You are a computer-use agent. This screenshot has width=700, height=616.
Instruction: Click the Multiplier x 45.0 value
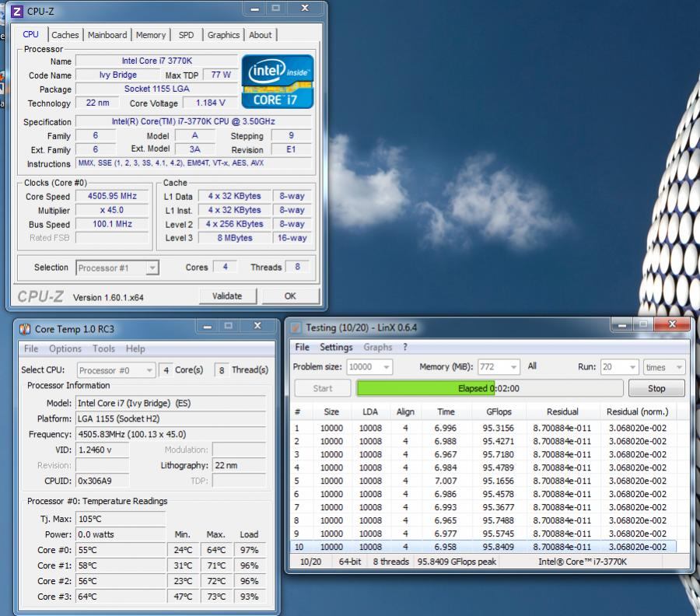[112, 210]
